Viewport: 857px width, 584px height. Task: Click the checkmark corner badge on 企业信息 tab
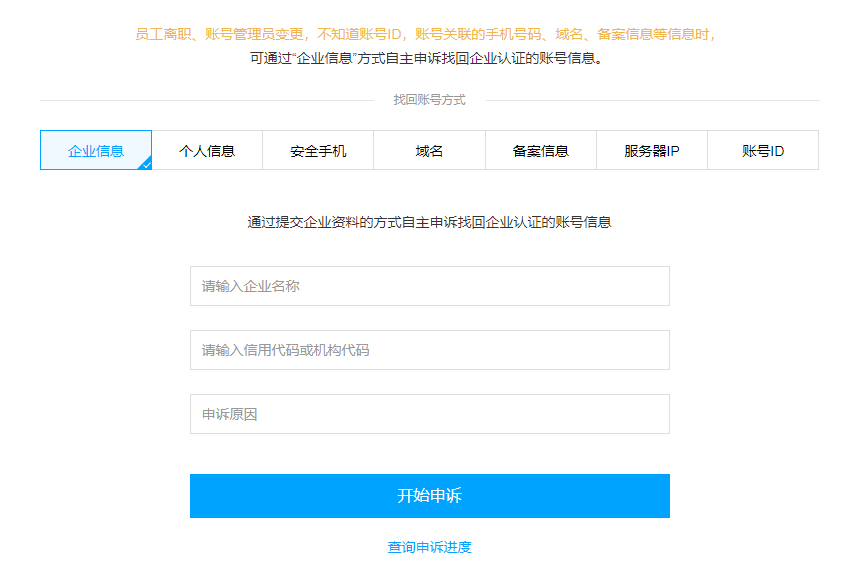(x=146, y=164)
